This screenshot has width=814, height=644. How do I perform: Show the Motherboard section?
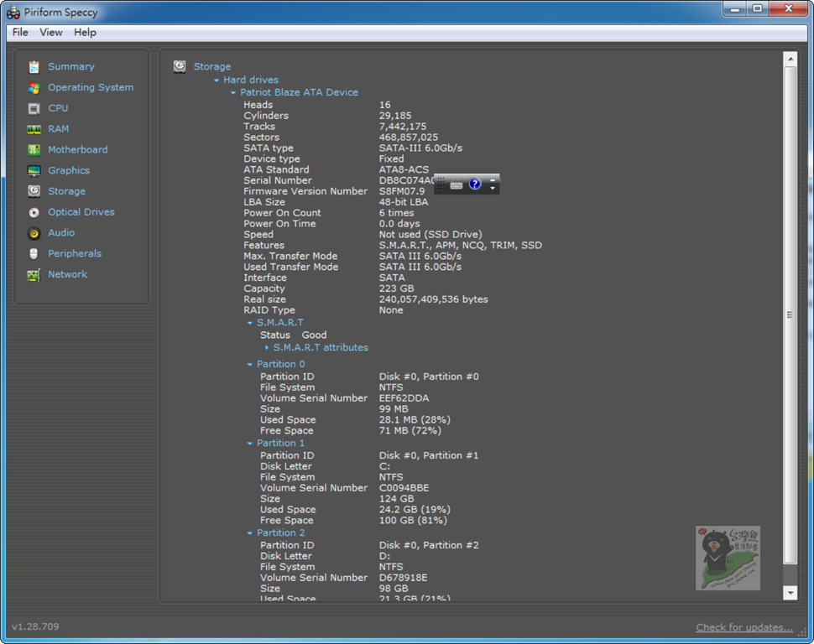tap(78, 149)
